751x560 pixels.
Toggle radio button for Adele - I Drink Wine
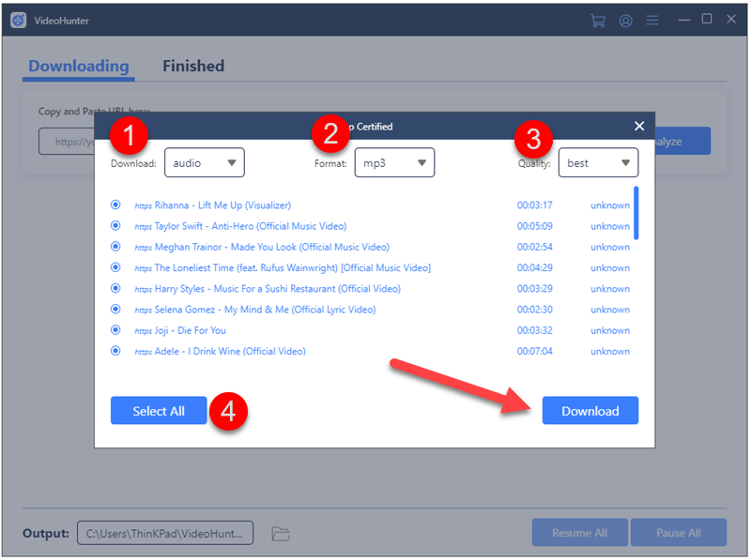(115, 351)
